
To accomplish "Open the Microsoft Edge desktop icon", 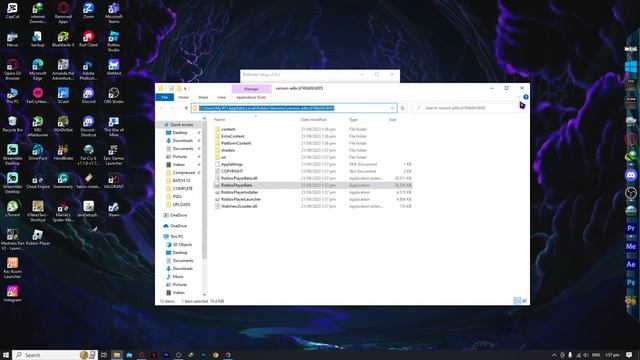I will pyautogui.click(x=38, y=69).
